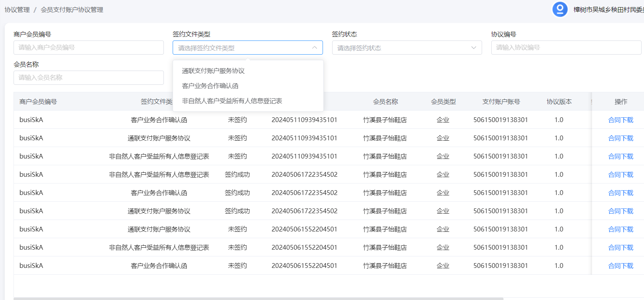The width and height of the screenshot is (644, 300).
Task: Click first row's busiSkA cell
Action: point(31,120)
